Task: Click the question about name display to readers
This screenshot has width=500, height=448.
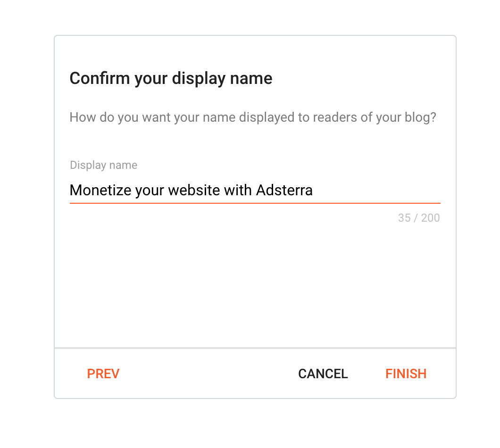Action: point(253,117)
